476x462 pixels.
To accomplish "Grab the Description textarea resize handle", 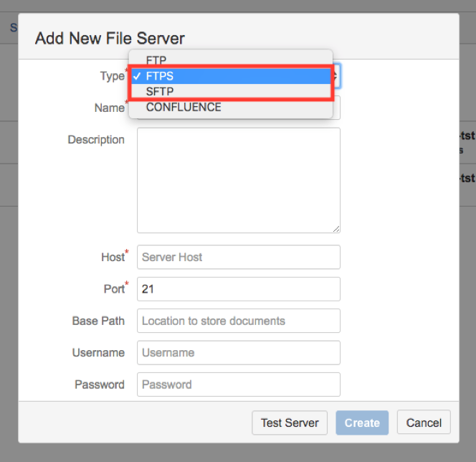I will point(336,229).
